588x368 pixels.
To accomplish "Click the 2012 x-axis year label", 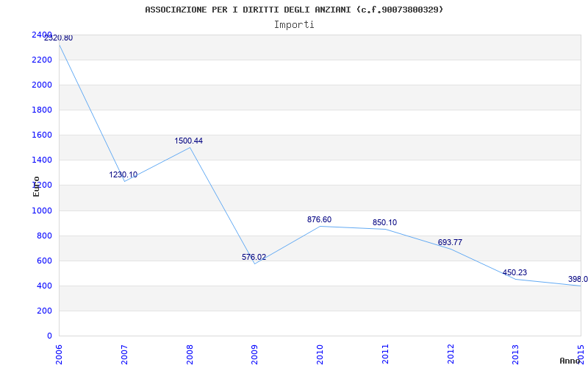I will click(x=451, y=354).
